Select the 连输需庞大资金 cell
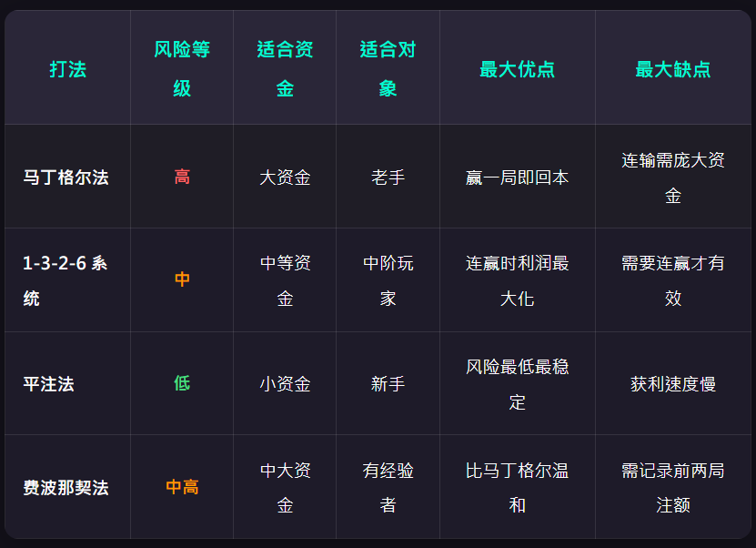Image resolution: width=756 pixels, height=548 pixels. point(673,178)
